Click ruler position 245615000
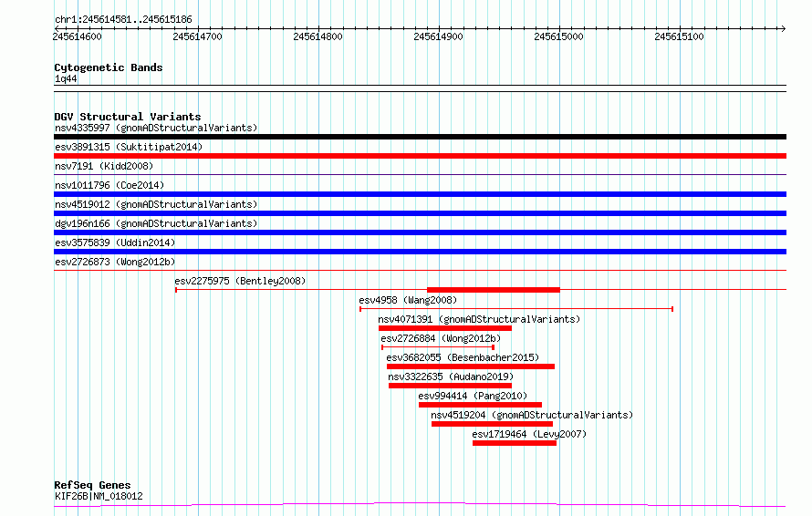Screen dimensions: 812x516 (558, 36)
